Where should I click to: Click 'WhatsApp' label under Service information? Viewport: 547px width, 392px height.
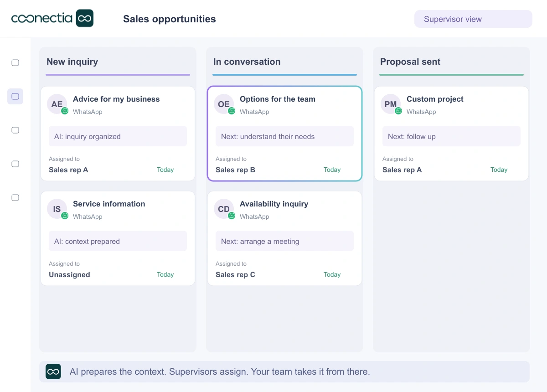[88, 217]
